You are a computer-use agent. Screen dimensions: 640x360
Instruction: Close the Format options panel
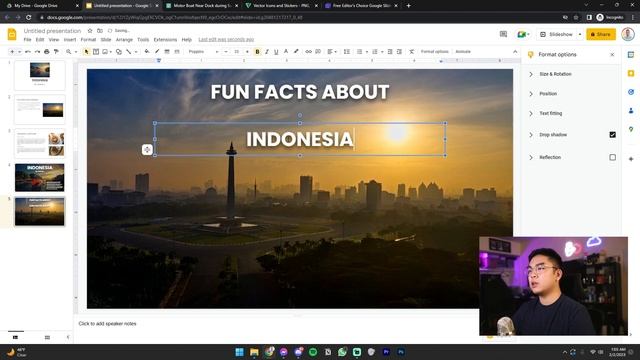612,55
